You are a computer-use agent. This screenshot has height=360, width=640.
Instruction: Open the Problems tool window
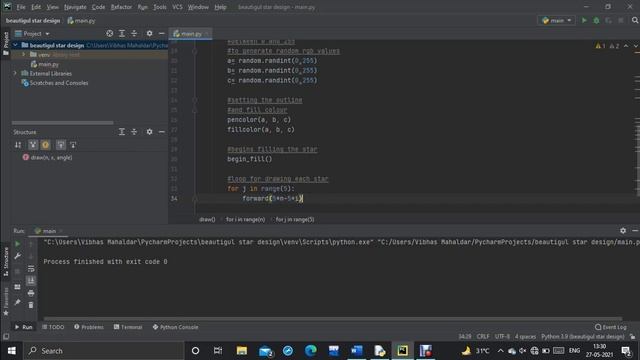89,327
